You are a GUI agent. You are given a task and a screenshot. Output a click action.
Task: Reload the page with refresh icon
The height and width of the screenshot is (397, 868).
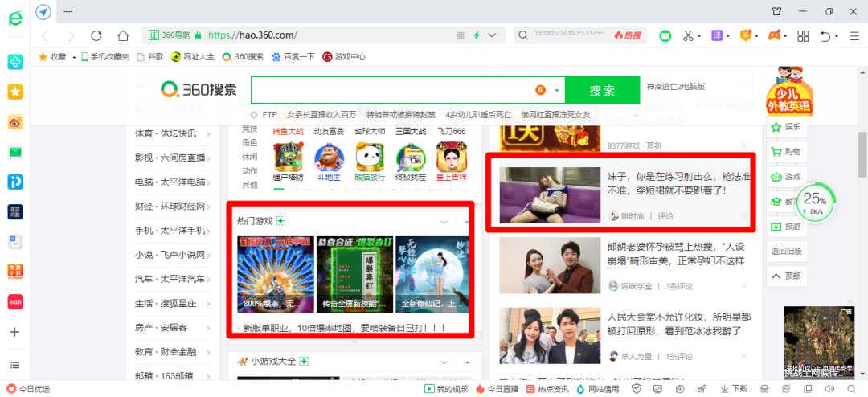(96, 36)
